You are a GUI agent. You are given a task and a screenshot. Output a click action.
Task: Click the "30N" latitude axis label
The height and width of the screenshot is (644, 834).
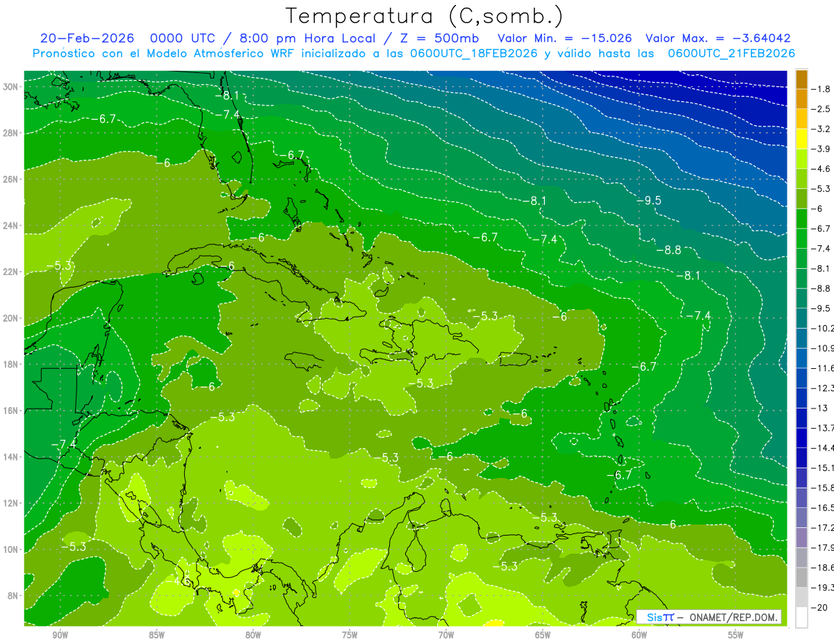10,87
